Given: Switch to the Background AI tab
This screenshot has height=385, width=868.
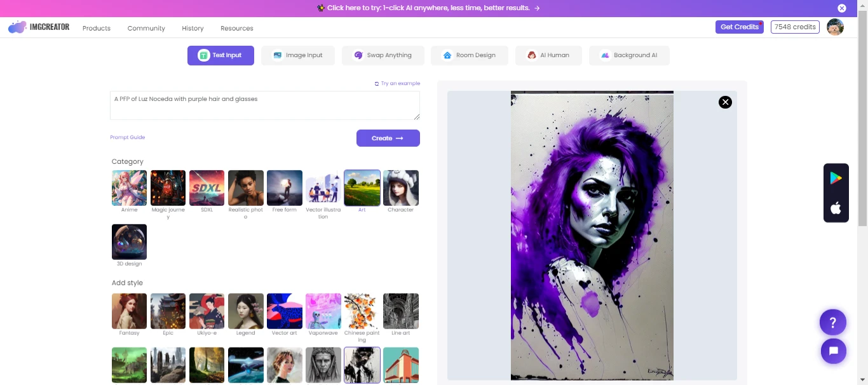Looking at the screenshot, I should point(629,55).
